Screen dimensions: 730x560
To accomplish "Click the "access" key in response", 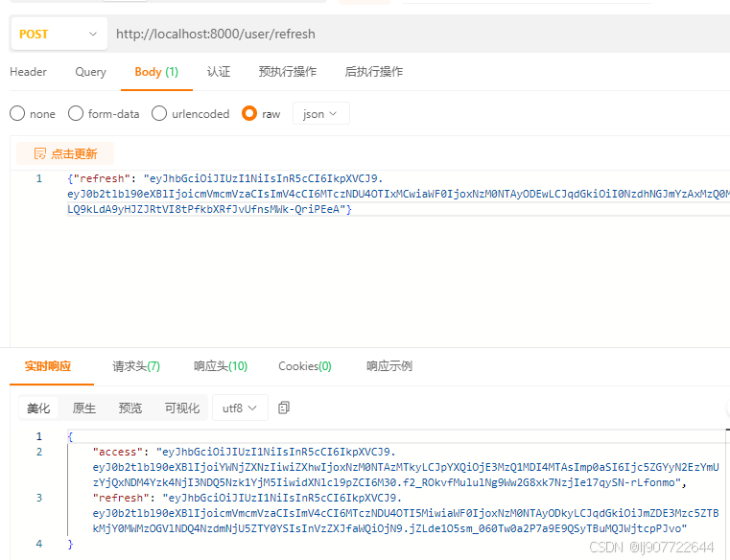I will 118,452.
